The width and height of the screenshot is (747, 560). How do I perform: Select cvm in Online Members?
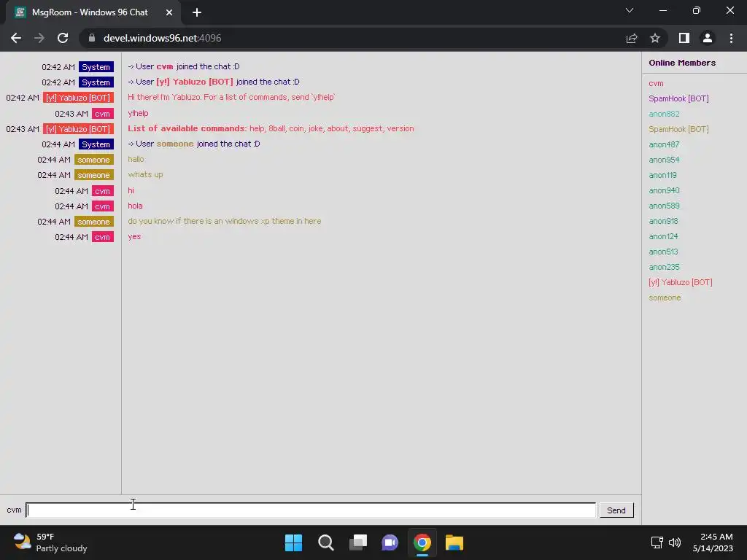pyautogui.click(x=656, y=83)
